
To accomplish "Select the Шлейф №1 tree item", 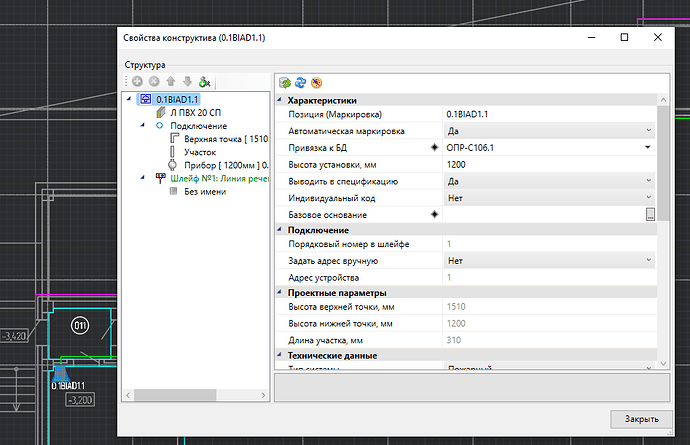I will [220, 178].
